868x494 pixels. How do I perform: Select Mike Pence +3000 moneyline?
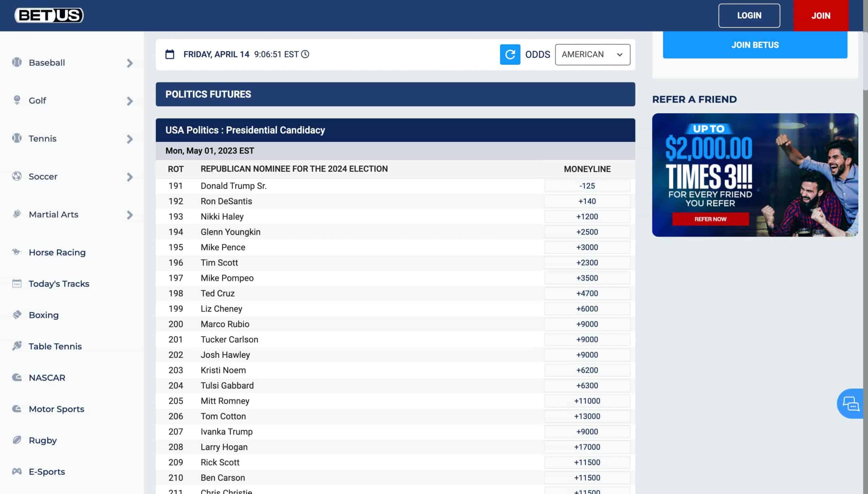click(587, 247)
